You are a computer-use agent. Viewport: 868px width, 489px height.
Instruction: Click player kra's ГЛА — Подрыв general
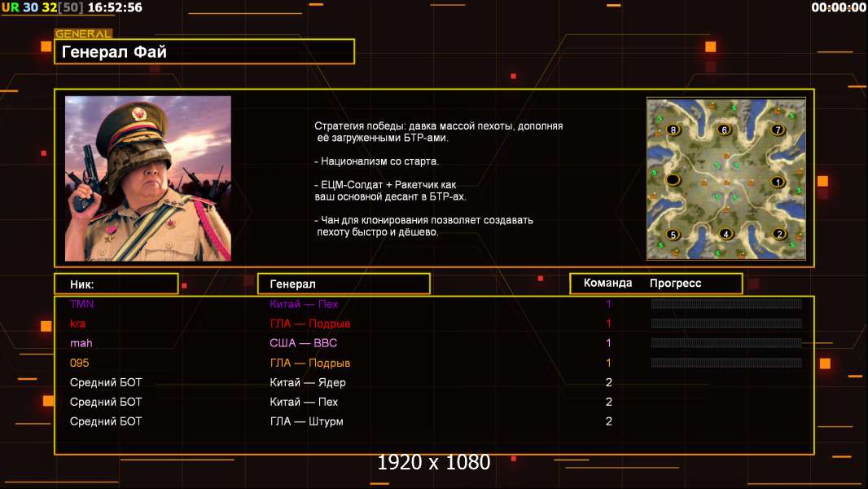click(310, 324)
